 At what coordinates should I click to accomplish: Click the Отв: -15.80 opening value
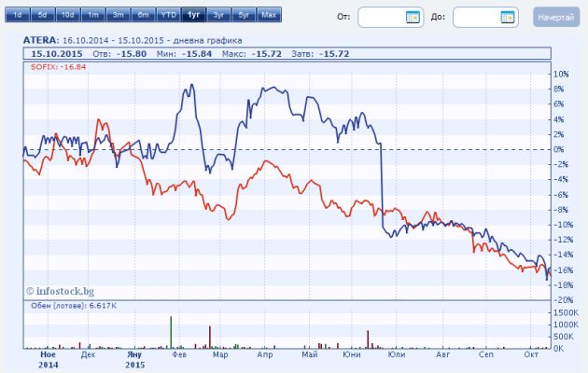[119, 54]
